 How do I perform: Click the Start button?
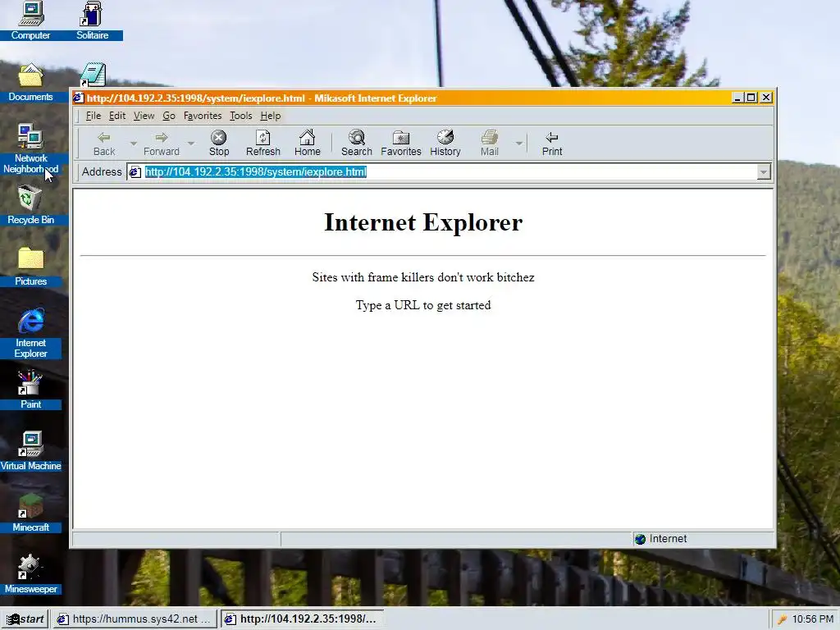(25, 619)
